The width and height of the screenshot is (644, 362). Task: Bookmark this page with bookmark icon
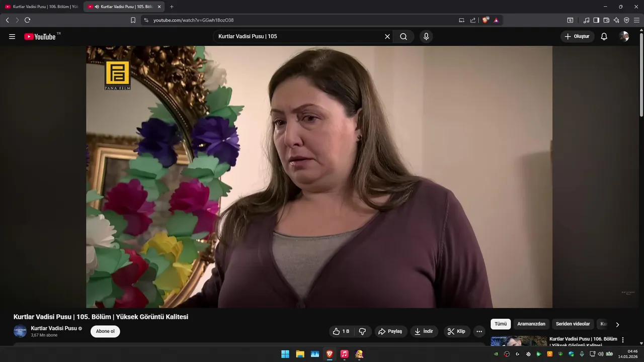coord(133,20)
